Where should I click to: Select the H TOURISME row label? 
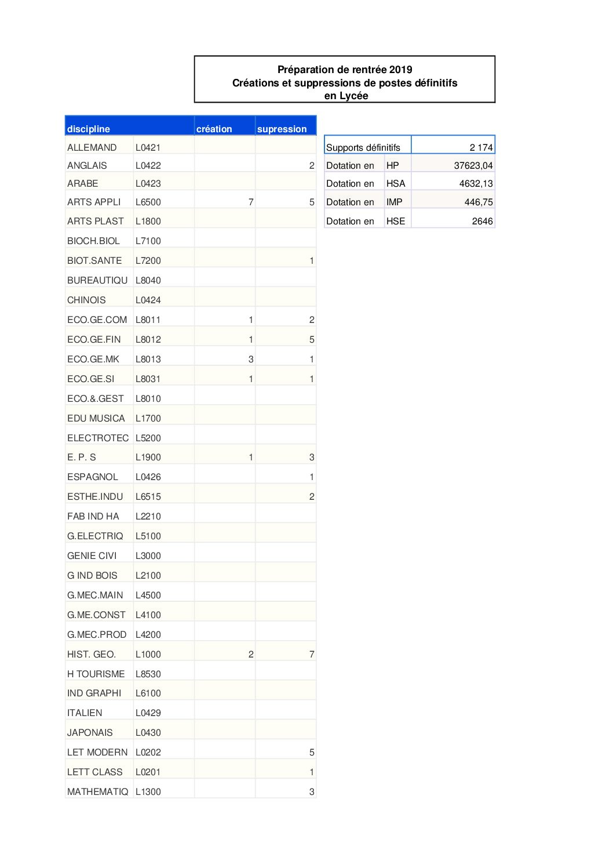99,671
